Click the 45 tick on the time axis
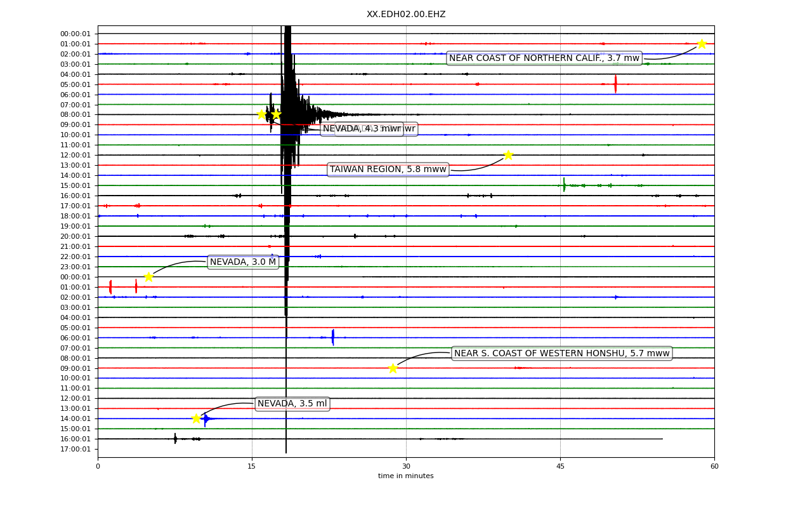This screenshot has width=812, height=508. [x=560, y=467]
